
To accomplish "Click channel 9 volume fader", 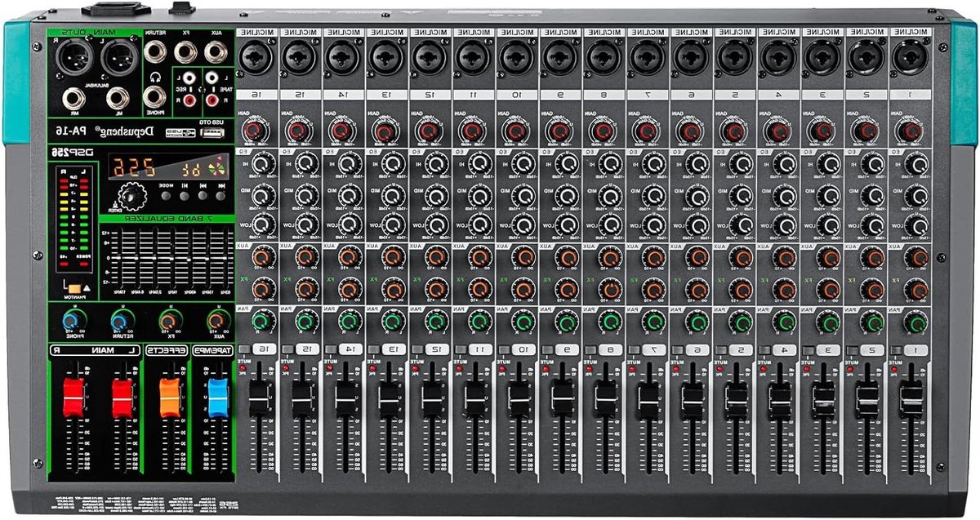I will click(x=563, y=398).
